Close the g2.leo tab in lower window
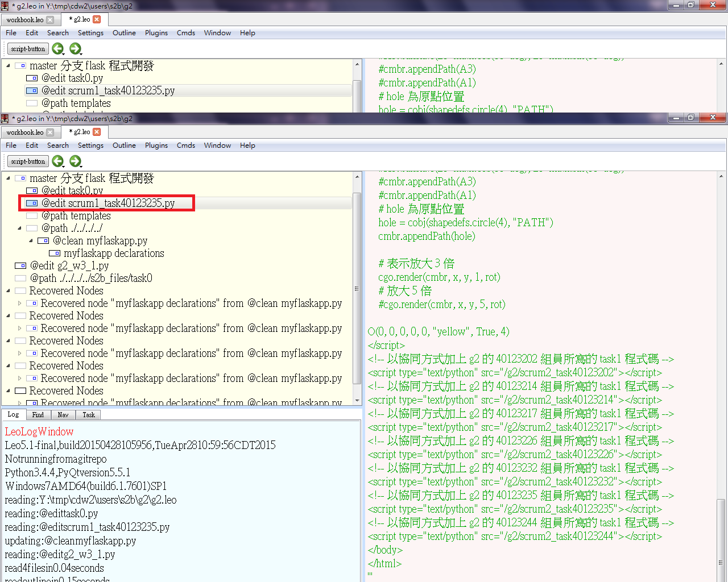Image resolution: width=728 pixels, height=582 pixels. [x=97, y=132]
